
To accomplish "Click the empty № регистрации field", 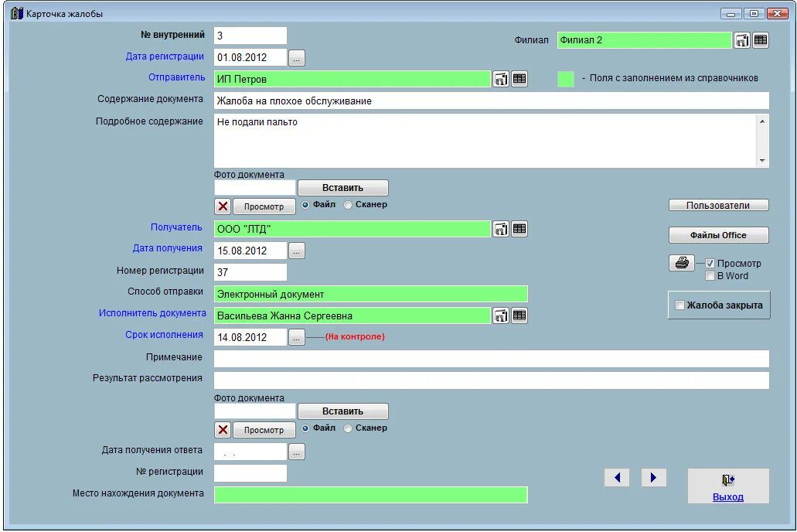I will (250, 473).
